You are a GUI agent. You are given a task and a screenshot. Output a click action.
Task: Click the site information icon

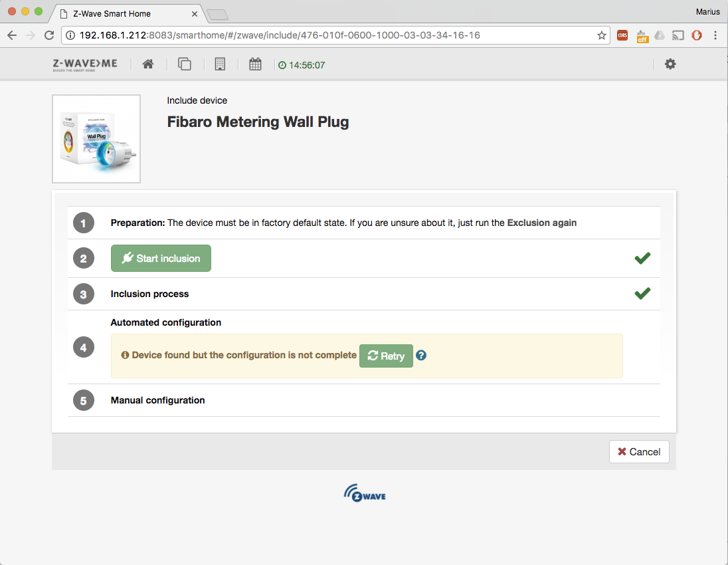pos(70,35)
